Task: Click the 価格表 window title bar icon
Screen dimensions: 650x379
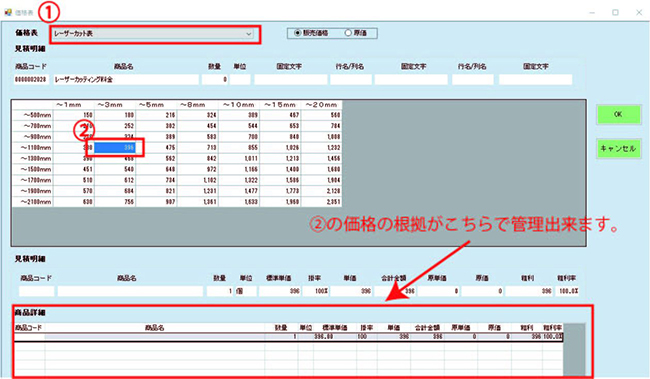Action: tap(8, 12)
